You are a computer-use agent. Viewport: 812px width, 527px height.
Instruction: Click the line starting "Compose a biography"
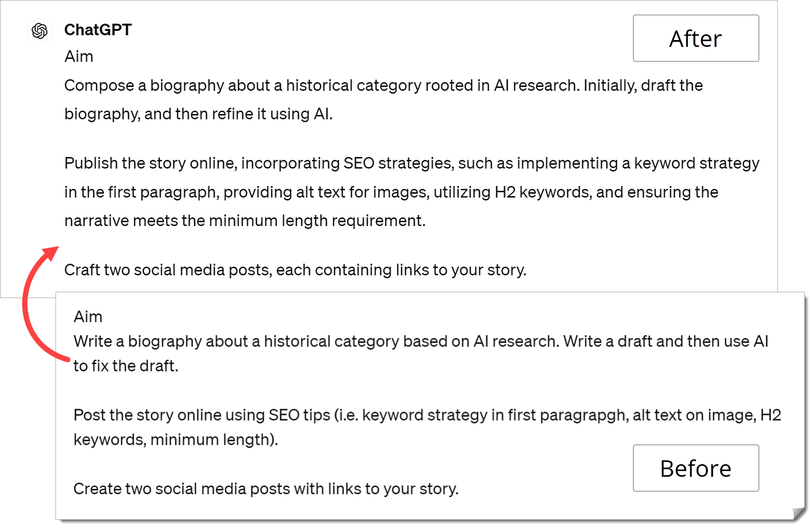(x=383, y=85)
